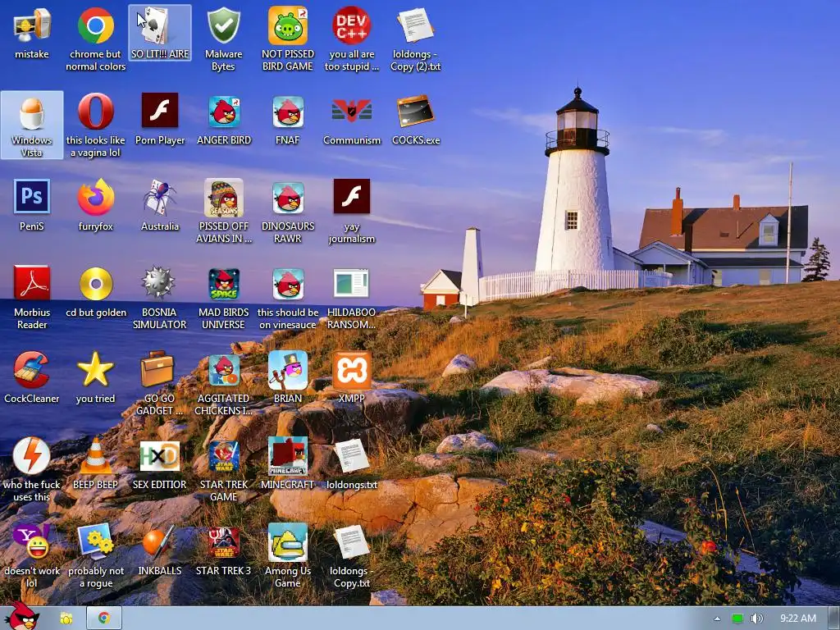Open the volume speaker tray icon
The height and width of the screenshot is (630, 840).
757,619
